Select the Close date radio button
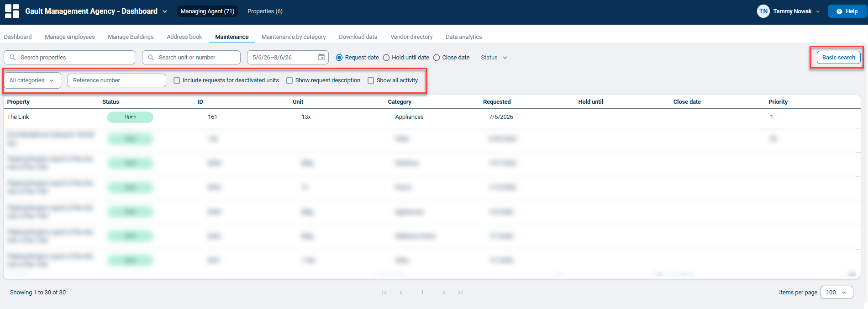This screenshot has height=309, width=868. click(437, 58)
